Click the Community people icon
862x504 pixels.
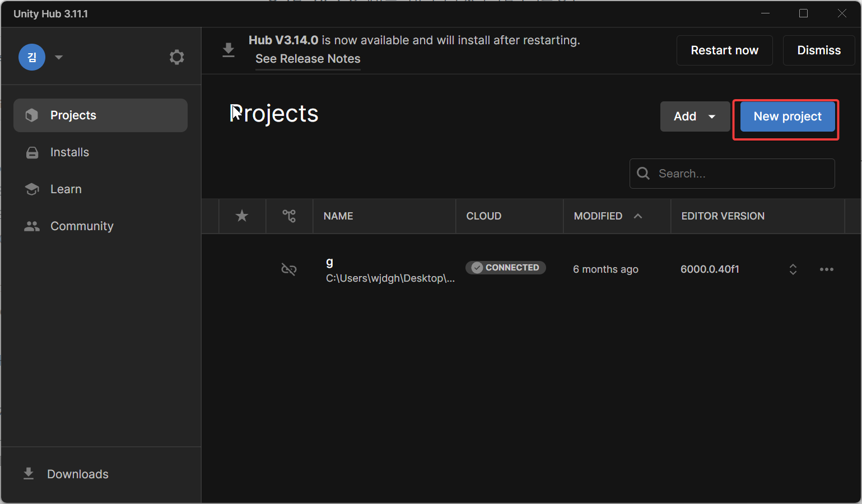(32, 226)
